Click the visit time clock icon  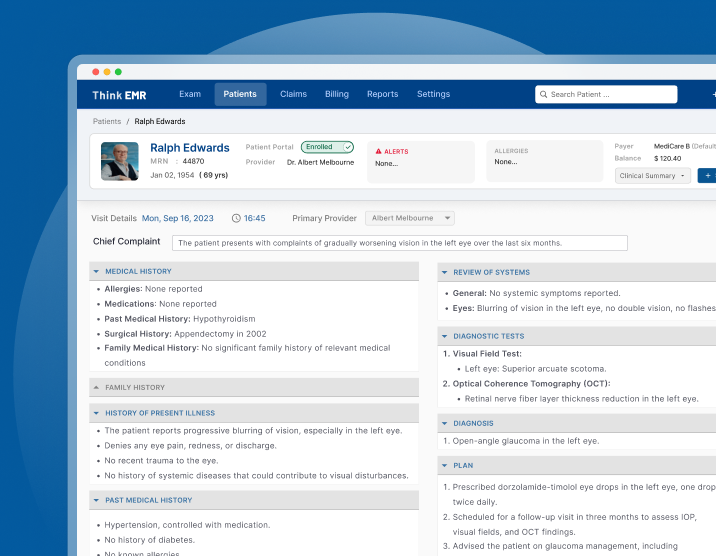point(236,218)
